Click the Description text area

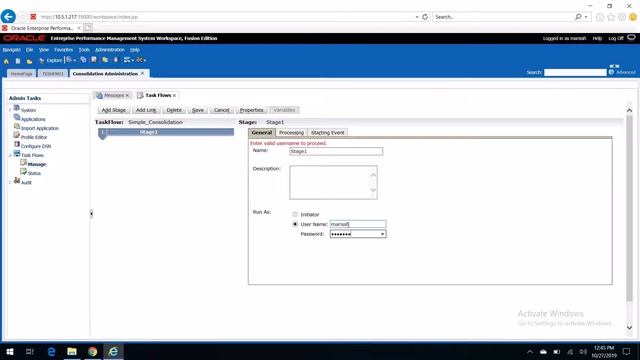[x=333, y=182]
